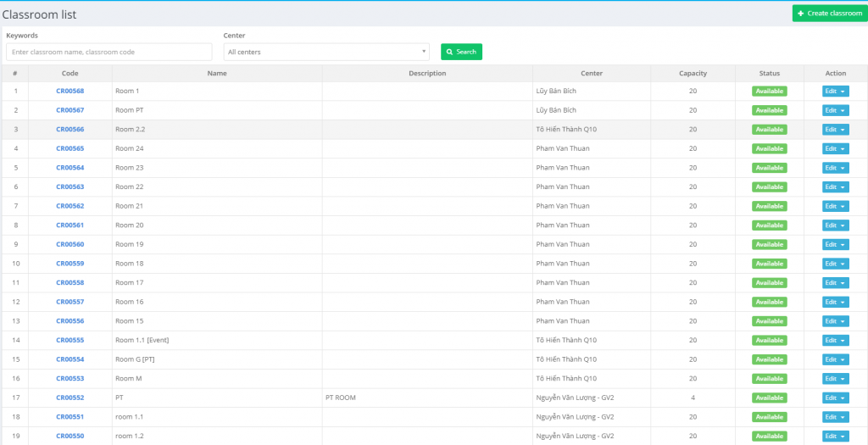This screenshot has height=445, width=868.
Task: Click the Capacity column header
Action: (x=693, y=74)
